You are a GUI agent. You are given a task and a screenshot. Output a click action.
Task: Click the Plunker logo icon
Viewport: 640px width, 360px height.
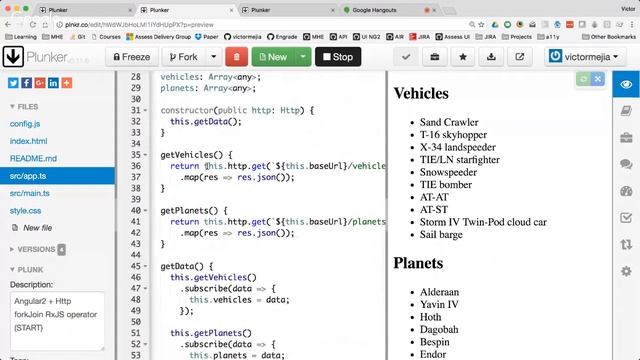coord(13,56)
